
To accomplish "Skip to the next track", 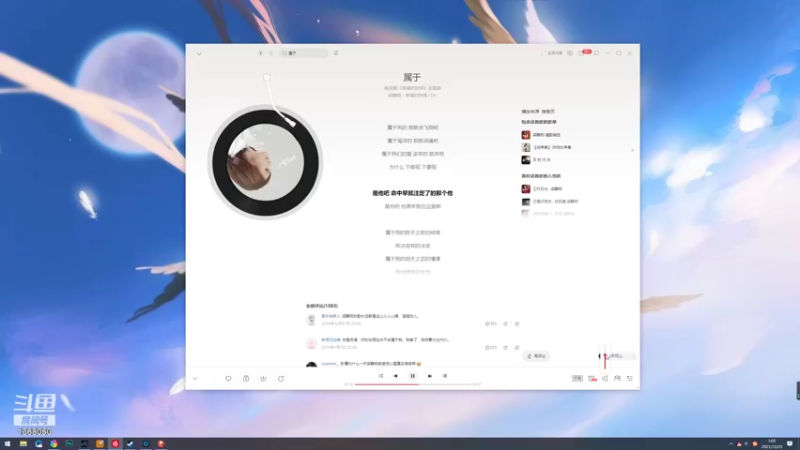I will point(430,376).
